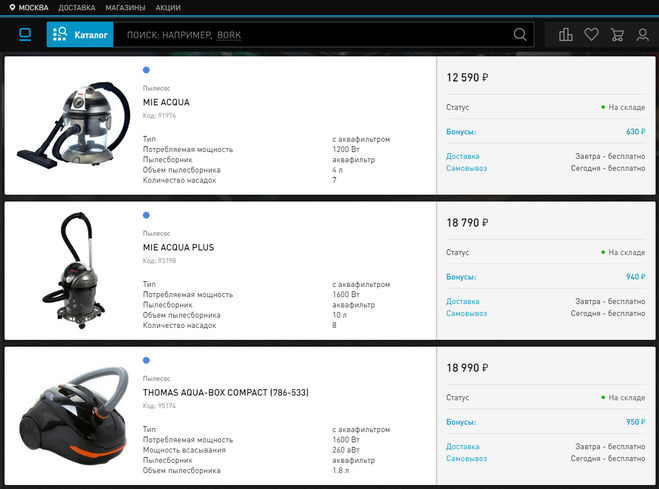Click На складе status of Thomas Aqua-Box
The height and width of the screenshot is (489, 659).
click(x=623, y=398)
